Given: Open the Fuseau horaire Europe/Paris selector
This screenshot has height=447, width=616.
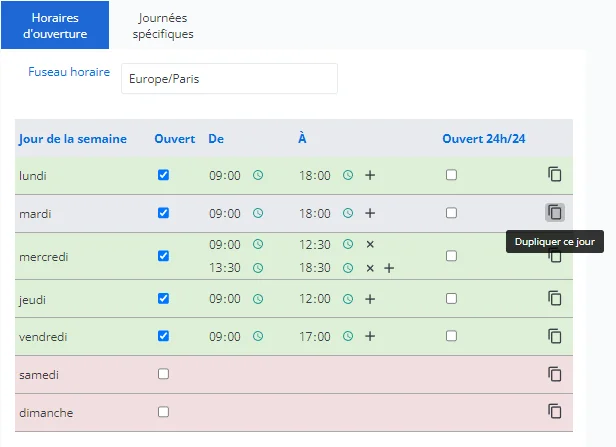Looking at the screenshot, I should [x=229, y=79].
